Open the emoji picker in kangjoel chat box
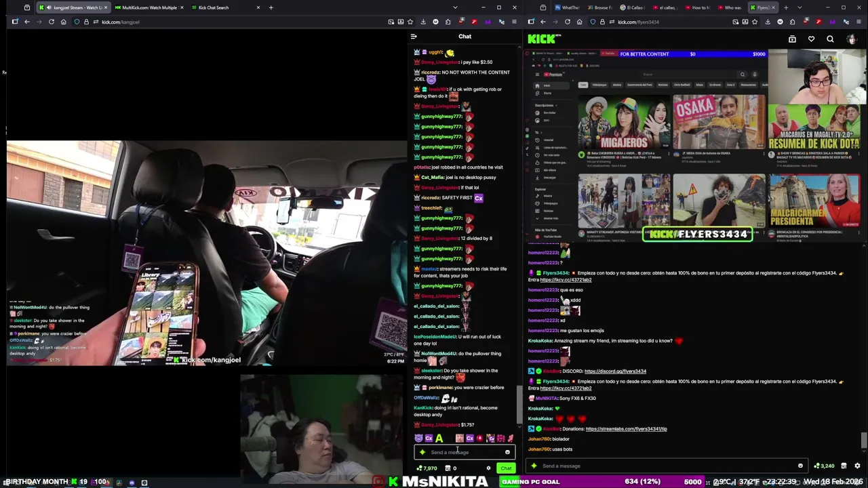This screenshot has height=488, width=868. [x=507, y=452]
